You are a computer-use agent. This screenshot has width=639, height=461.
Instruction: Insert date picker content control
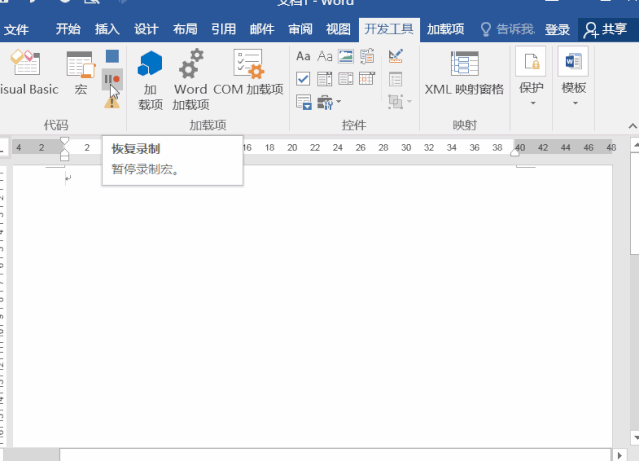pyautogui.click(x=367, y=79)
